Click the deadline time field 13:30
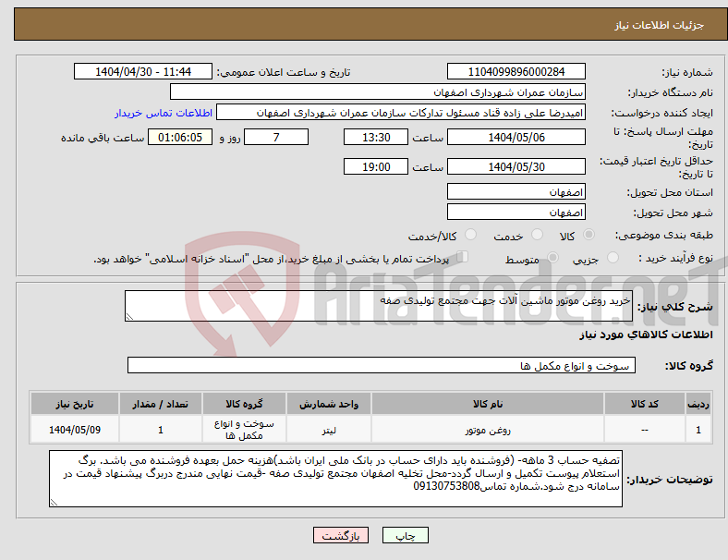The width and height of the screenshot is (728, 560). [376, 137]
